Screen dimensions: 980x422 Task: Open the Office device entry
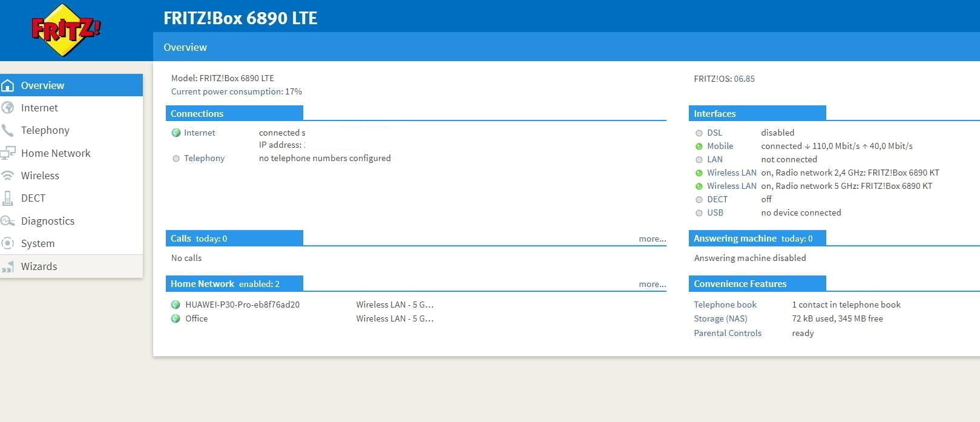[196, 318]
